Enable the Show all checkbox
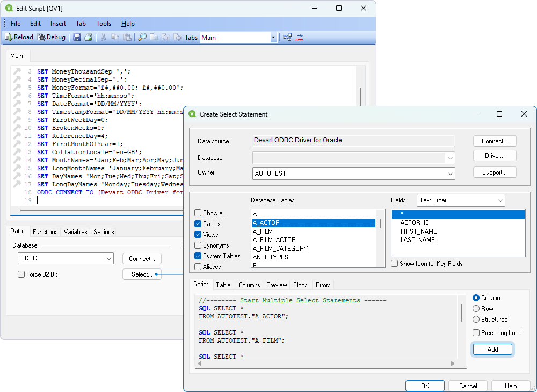537x392 pixels. [199, 213]
